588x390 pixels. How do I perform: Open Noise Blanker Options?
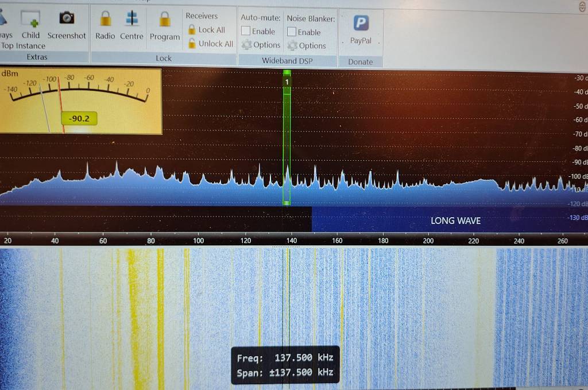point(307,45)
